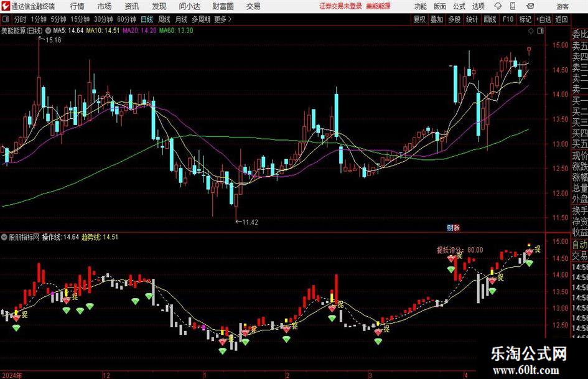This screenshot has height=379, width=588.
Task: Click the 换手 row in quote panel
Action: tap(580, 211)
